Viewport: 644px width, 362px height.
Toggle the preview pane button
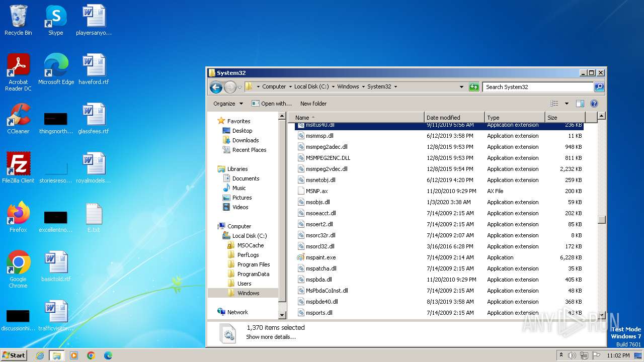[x=580, y=104]
